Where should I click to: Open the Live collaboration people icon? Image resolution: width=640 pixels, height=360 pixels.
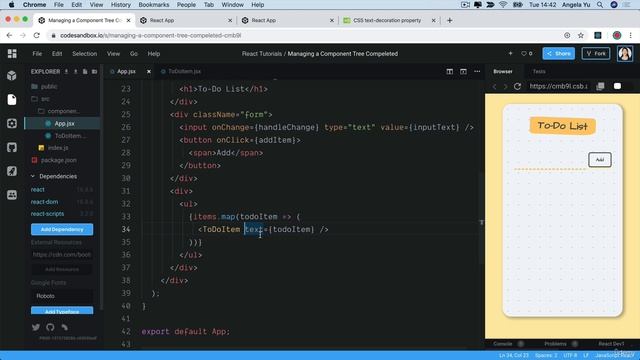point(12,195)
